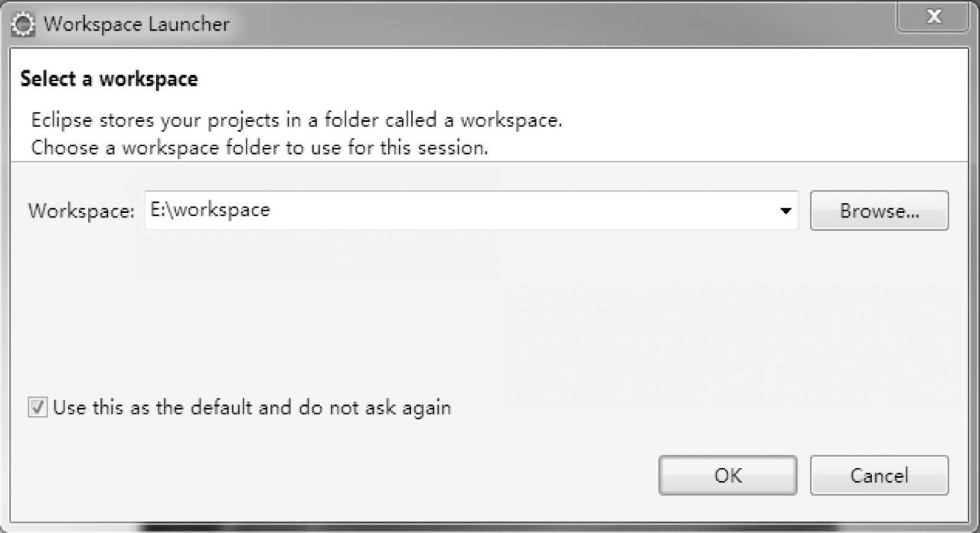Toggle the default workspace tick box
This screenshot has height=533, width=980.
click(x=38, y=407)
